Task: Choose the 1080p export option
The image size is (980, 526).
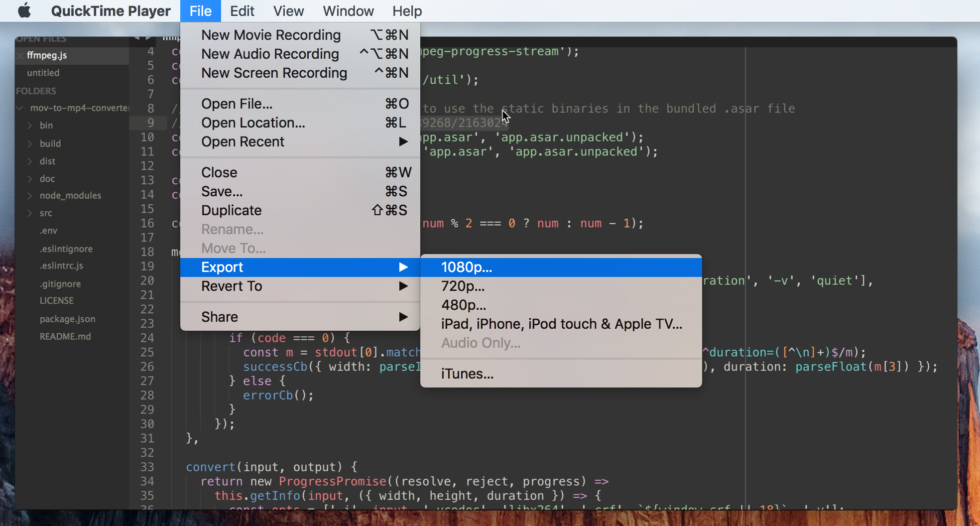Action: click(466, 267)
